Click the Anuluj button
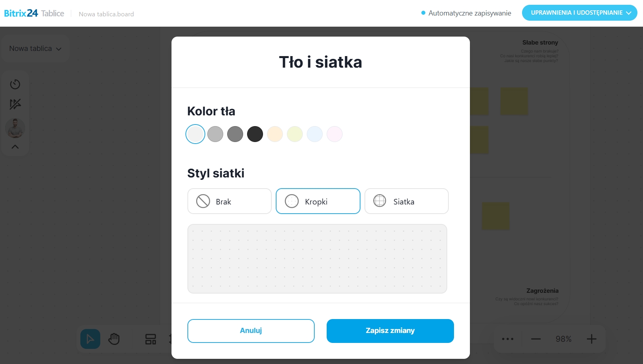643x364 pixels. 251,331
